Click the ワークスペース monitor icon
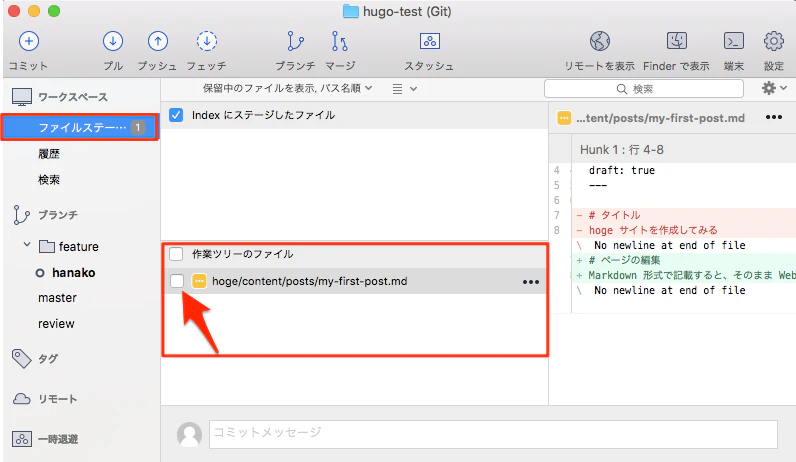The height and width of the screenshot is (462, 796). click(22, 97)
